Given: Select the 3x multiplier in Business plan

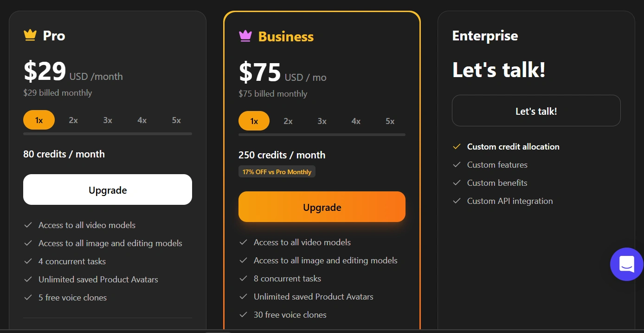Looking at the screenshot, I should (322, 121).
